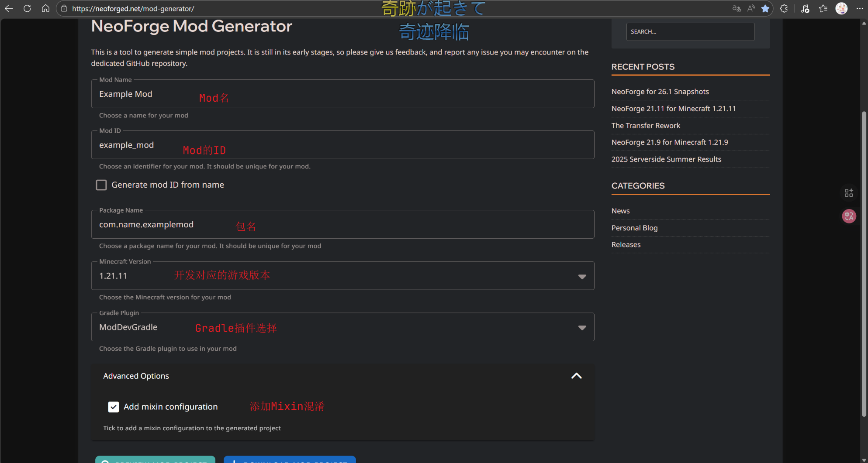Click the page vertical scrollbar thumb

coord(864,264)
